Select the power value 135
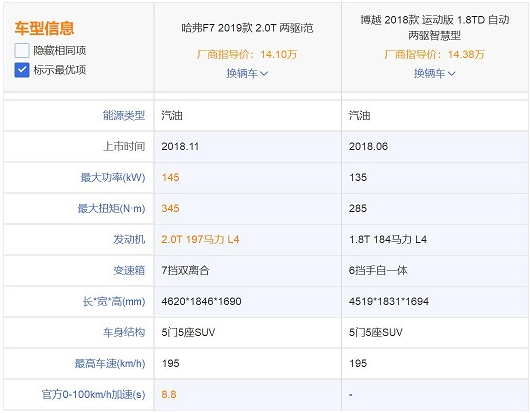Image resolution: width=531 pixels, height=413 pixels. [358, 177]
